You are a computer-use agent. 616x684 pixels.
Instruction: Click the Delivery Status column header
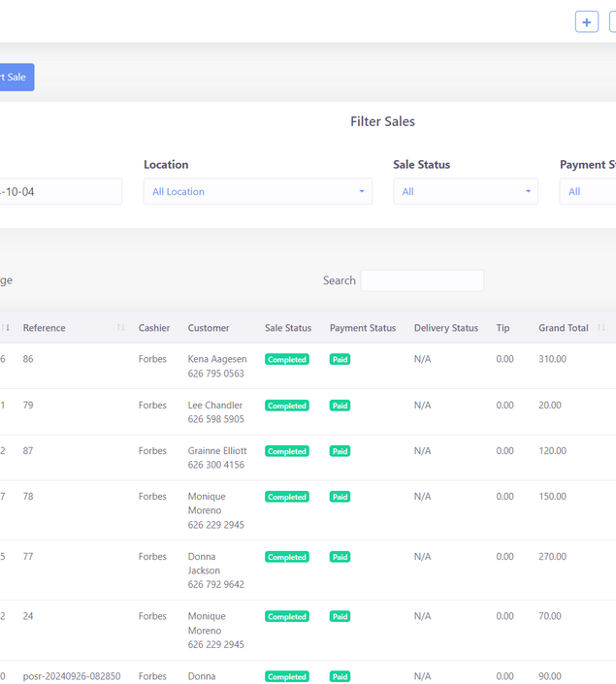[x=445, y=328]
